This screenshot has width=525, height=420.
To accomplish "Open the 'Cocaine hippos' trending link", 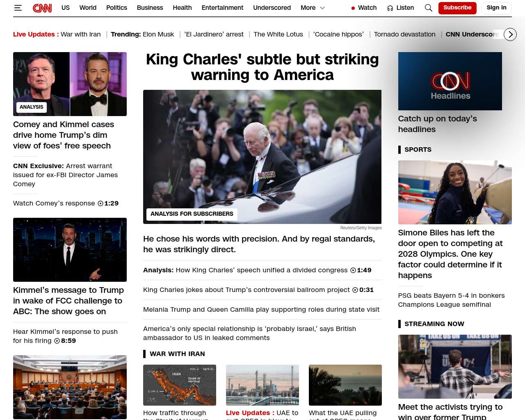I will pyautogui.click(x=338, y=34).
